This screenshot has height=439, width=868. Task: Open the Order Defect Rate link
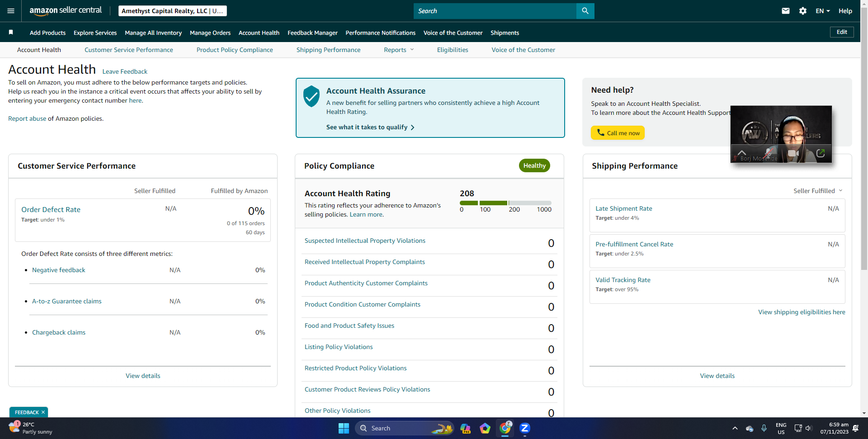[51, 209]
